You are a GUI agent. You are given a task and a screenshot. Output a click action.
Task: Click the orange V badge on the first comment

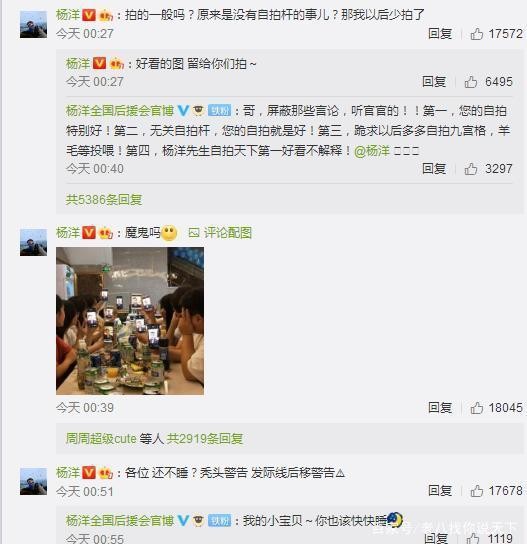[x=89, y=15]
